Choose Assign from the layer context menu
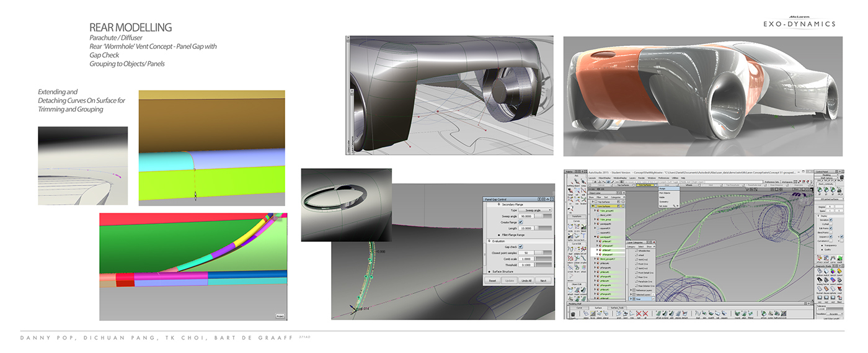 click(x=669, y=189)
